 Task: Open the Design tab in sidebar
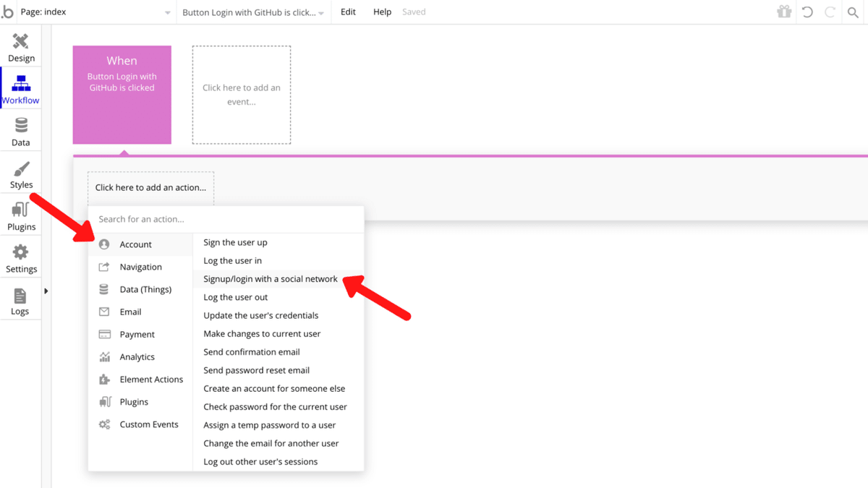[x=21, y=48]
